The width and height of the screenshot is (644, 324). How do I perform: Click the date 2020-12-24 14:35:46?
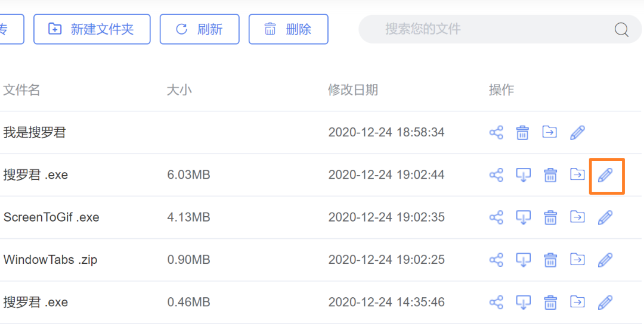(386, 303)
